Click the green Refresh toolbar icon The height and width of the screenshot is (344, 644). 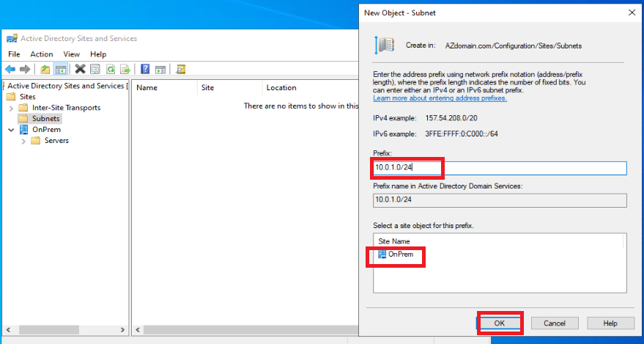(x=111, y=69)
